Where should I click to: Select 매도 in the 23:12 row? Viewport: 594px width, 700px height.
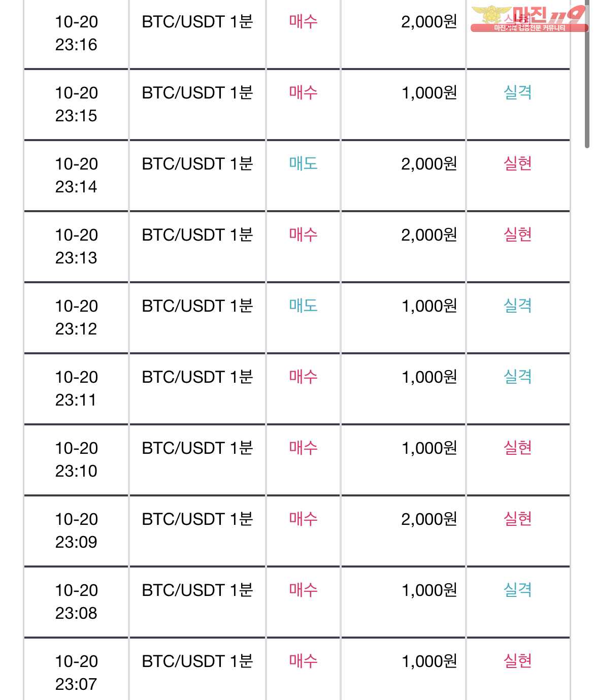pos(303,306)
